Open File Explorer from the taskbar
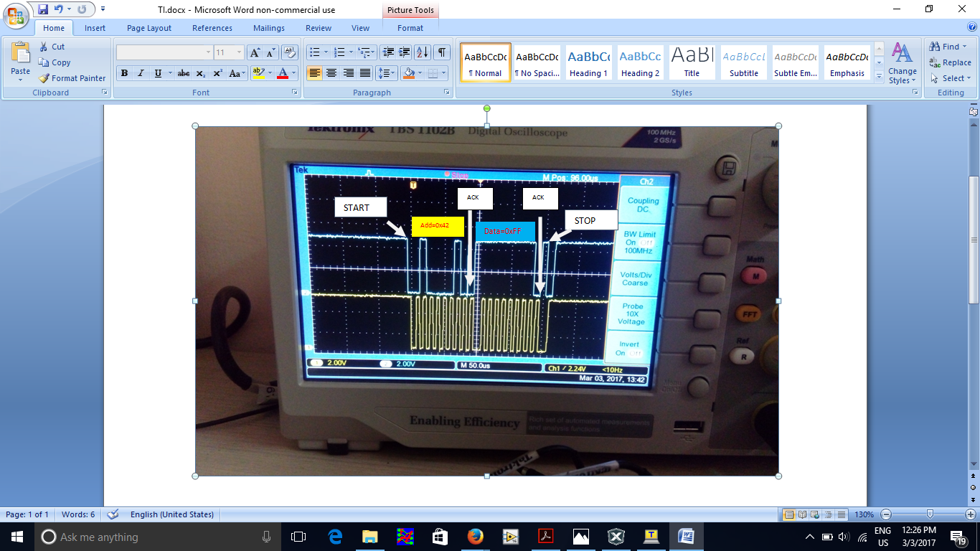Viewport: 980px width, 551px height. pyautogui.click(x=369, y=537)
